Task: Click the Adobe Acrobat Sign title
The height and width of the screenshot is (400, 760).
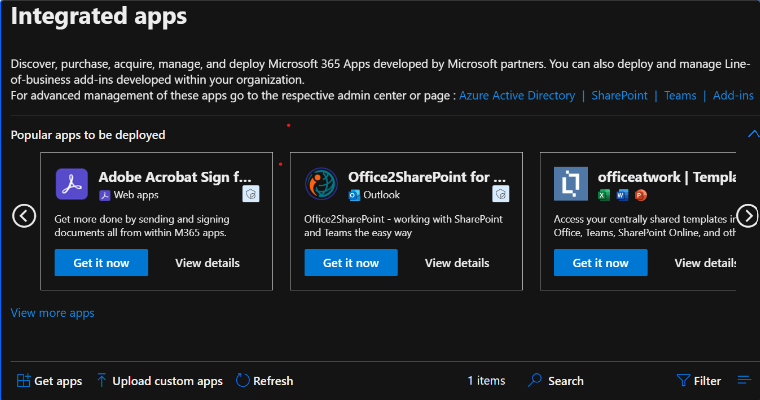Action: 175,177
